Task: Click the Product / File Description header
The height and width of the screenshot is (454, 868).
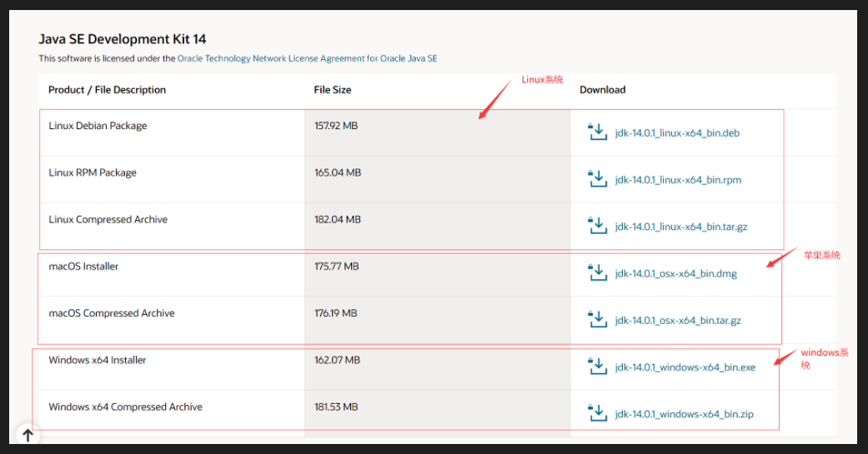Action: (x=107, y=90)
